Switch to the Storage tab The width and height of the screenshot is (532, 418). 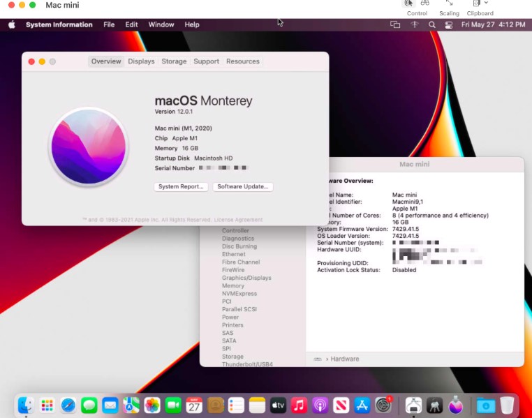pos(174,61)
